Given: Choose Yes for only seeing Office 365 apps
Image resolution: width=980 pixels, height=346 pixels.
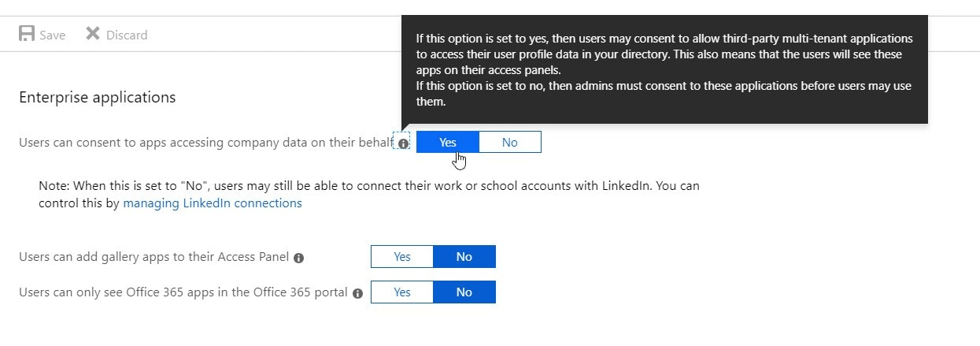Looking at the screenshot, I should (402, 292).
